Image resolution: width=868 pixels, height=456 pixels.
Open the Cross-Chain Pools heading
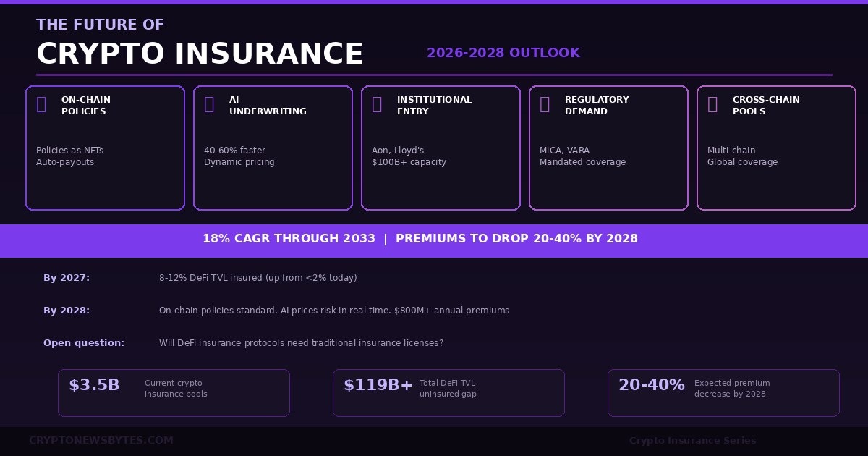[x=766, y=106]
